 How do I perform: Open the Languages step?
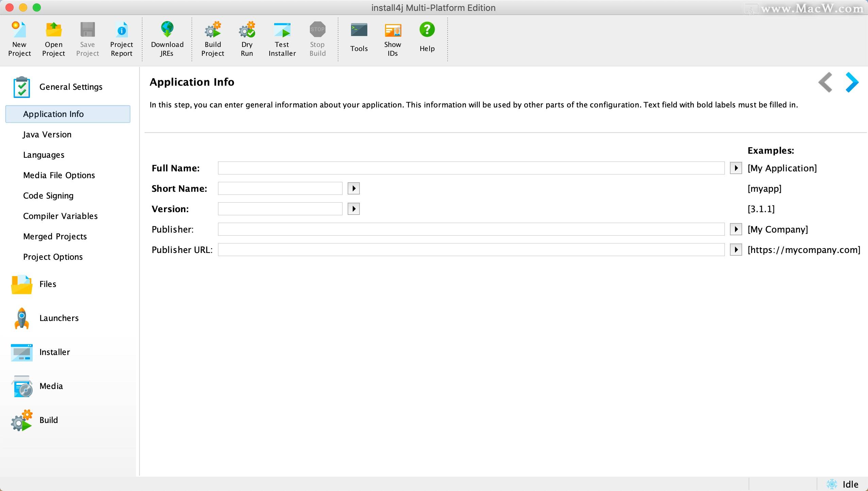[x=44, y=155]
